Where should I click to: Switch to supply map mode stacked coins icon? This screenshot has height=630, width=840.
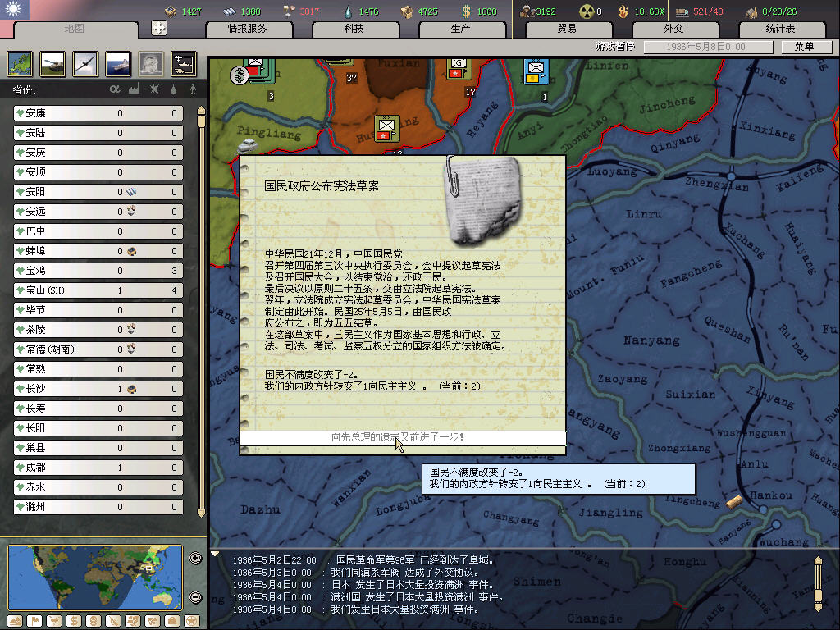coord(94,621)
